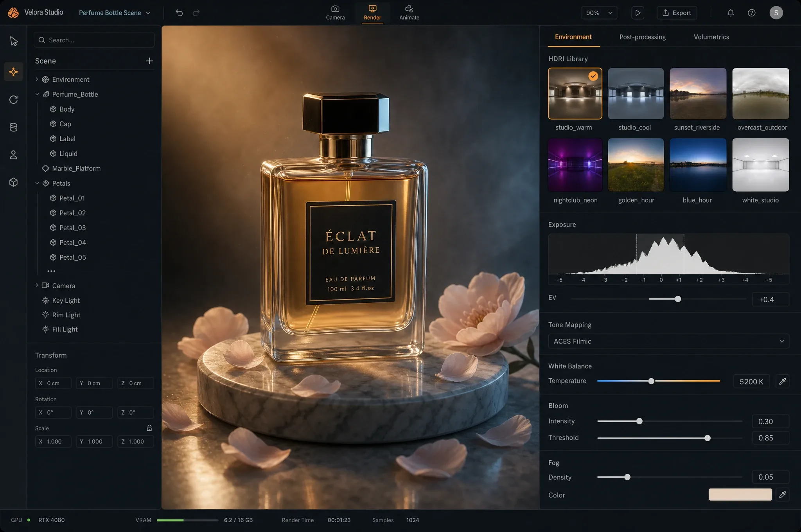This screenshot has height=532, width=801.
Task: Open the help question mark icon
Action: [752, 13]
